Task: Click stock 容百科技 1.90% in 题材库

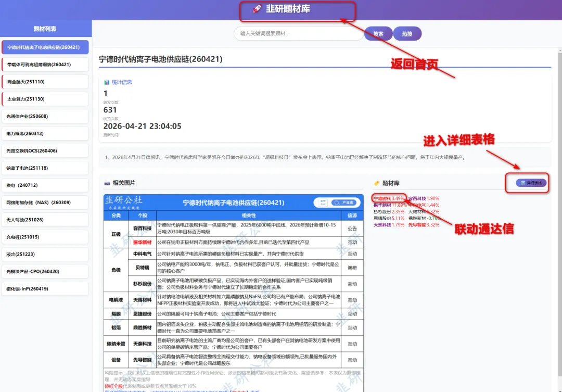Action: click(423, 198)
